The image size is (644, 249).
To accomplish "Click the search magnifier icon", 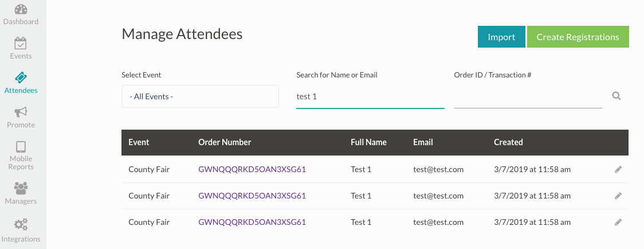I will (616, 96).
